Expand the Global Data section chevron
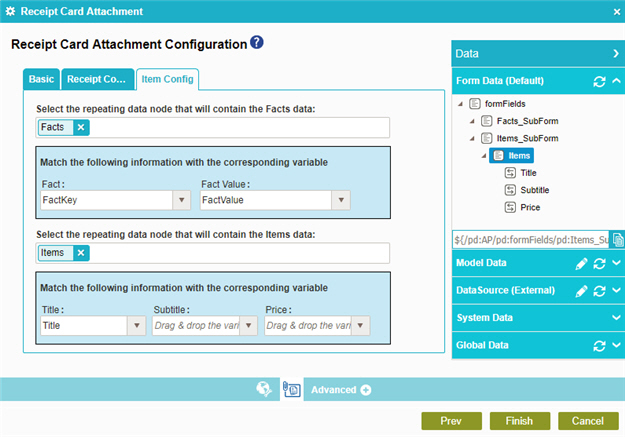625x437 pixels. click(x=616, y=345)
